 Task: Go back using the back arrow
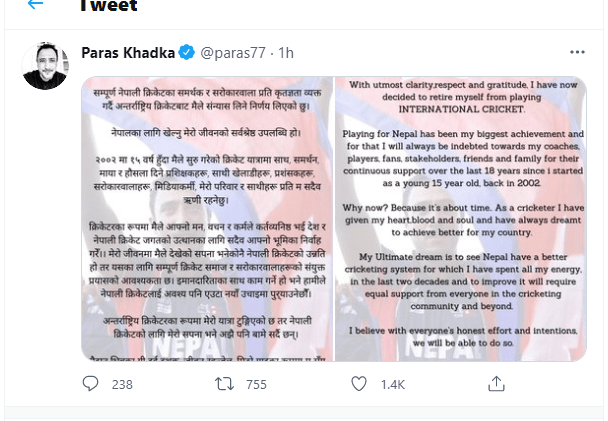35,5
